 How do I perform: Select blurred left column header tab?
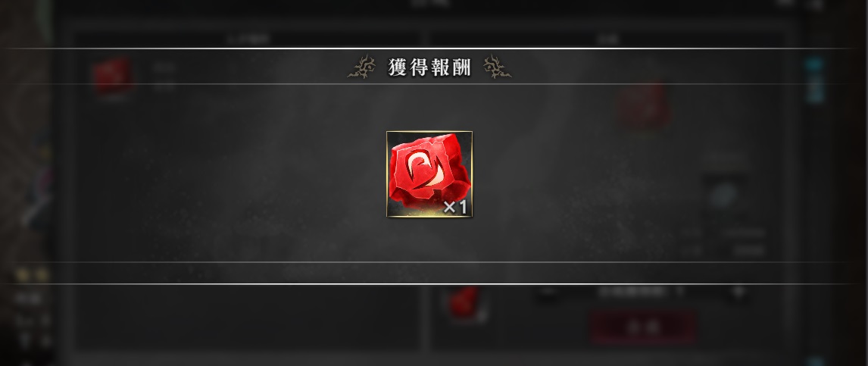(249, 39)
